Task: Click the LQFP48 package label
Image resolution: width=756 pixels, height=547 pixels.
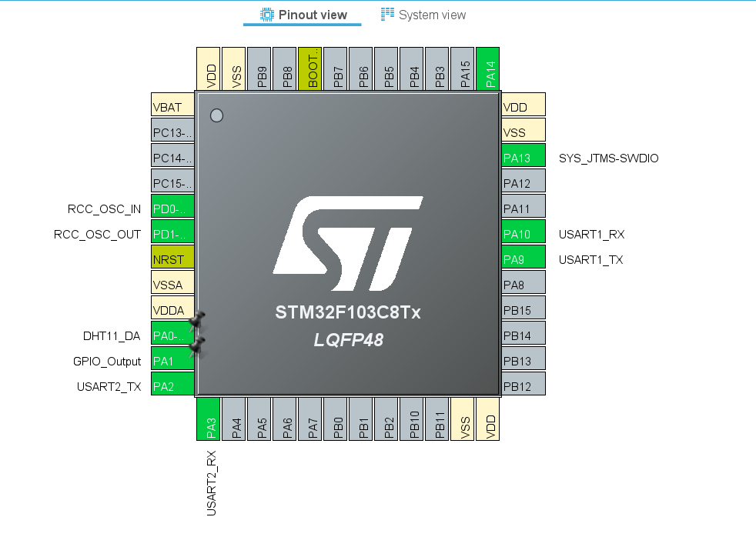Action: click(349, 340)
